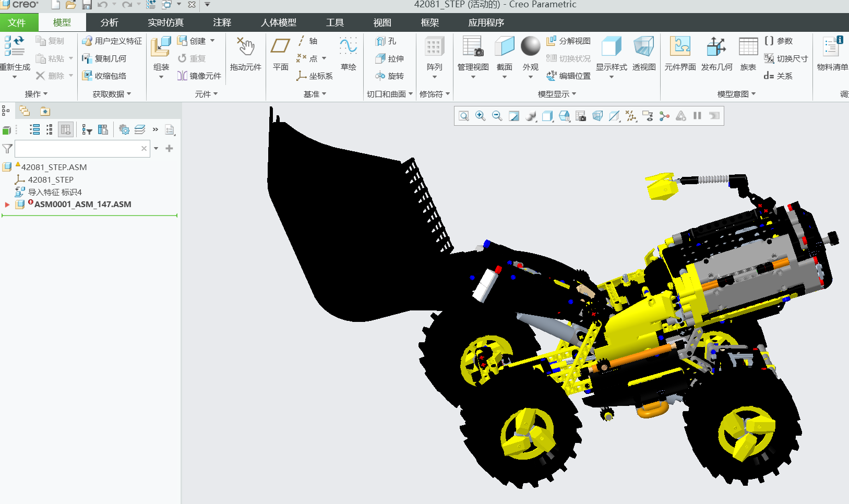This screenshot has width=849, height=504.
Task: Click Repaint icon in graphics toolbar
Action: [514, 116]
